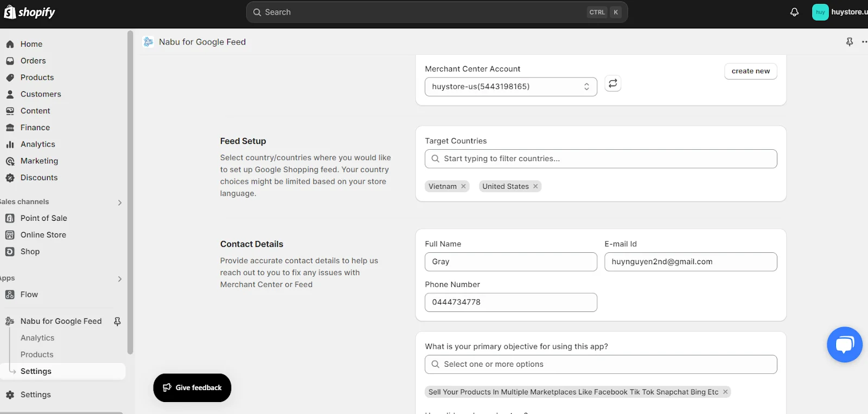Open the notifications bell
Image resolution: width=868 pixels, height=414 pixels.
(x=794, y=12)
